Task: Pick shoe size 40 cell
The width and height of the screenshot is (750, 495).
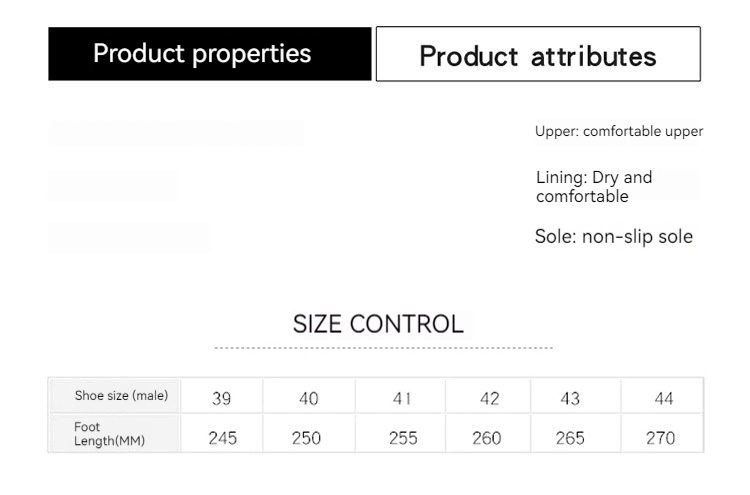Action: click(309, 398)
